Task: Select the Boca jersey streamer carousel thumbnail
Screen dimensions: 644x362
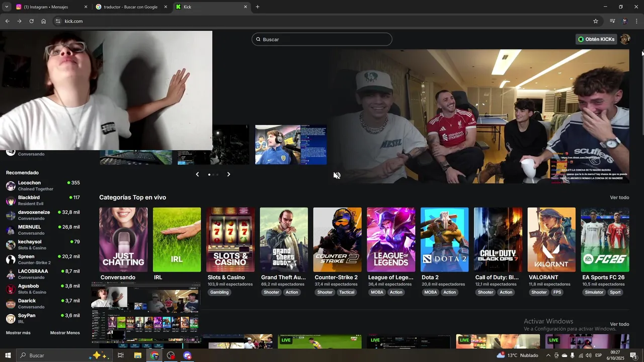Action: (291, 145)
